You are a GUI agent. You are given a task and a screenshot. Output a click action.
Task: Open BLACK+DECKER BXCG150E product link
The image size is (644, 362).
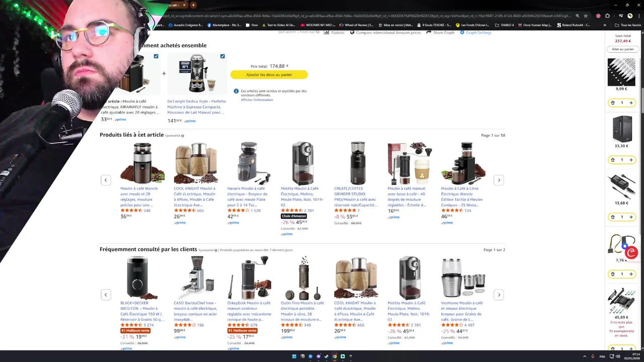(142, 311)
